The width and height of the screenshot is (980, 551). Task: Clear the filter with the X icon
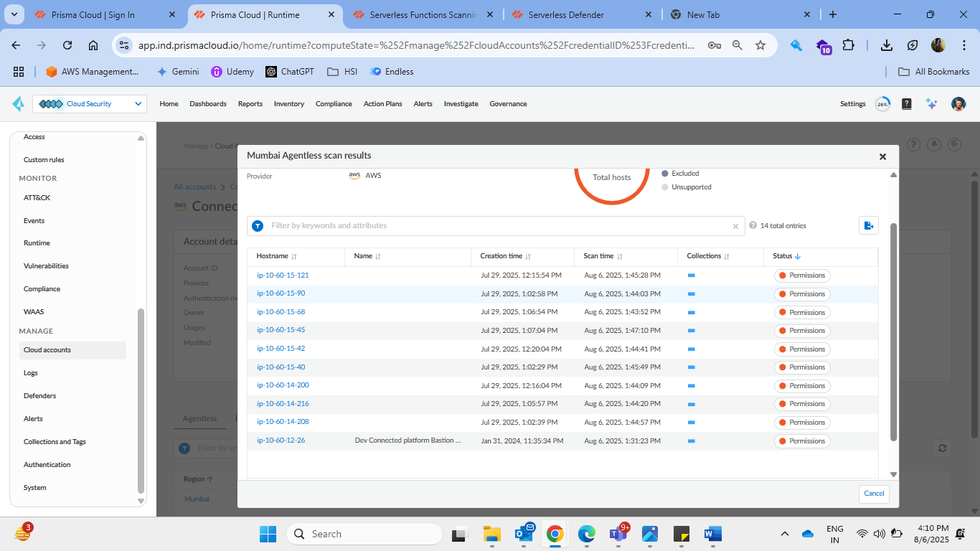click(x=735, y=226)
